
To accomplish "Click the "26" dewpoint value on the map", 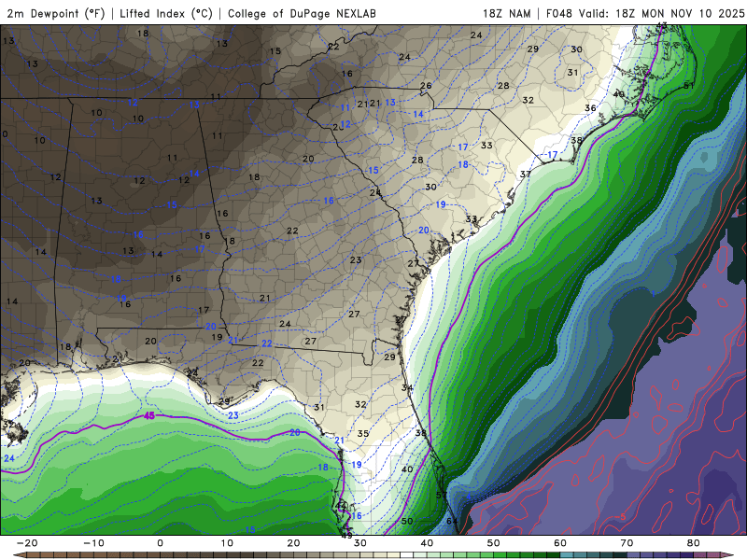I will (x=426, y=86).
